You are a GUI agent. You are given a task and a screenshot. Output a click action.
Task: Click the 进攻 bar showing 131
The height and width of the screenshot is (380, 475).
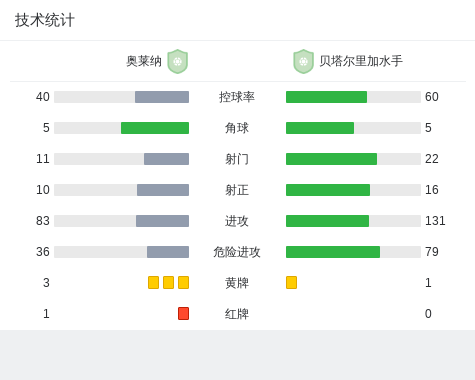pos(353,221)
